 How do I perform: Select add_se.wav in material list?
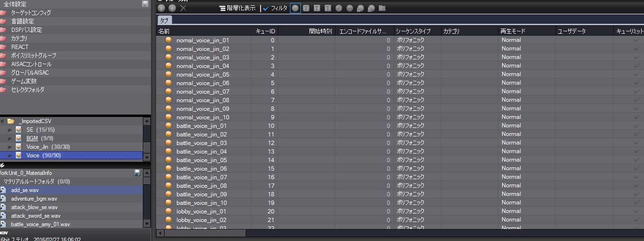point(71,190)
